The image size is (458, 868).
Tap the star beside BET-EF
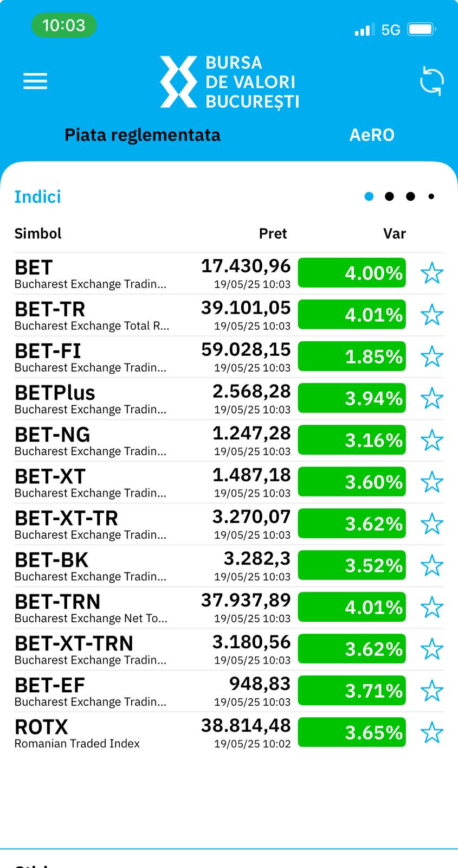(432, 691)
